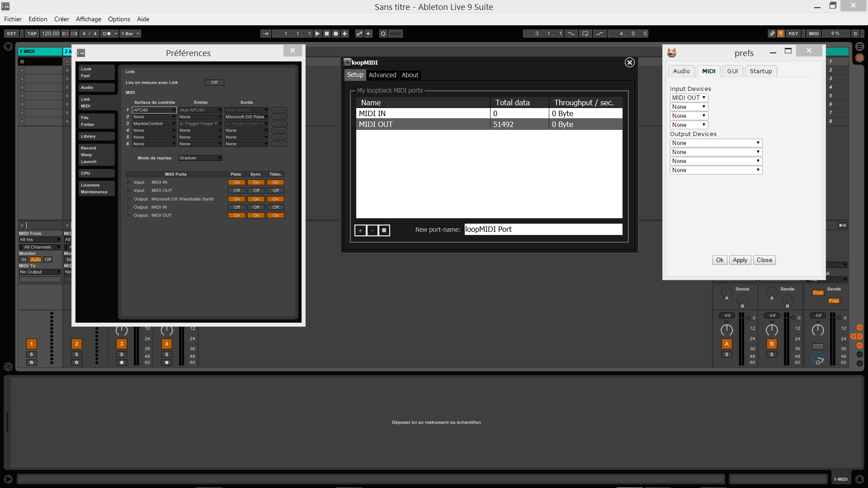Open the APC40 control surface dropdown
868x488 pixels.
click(154, 110)
